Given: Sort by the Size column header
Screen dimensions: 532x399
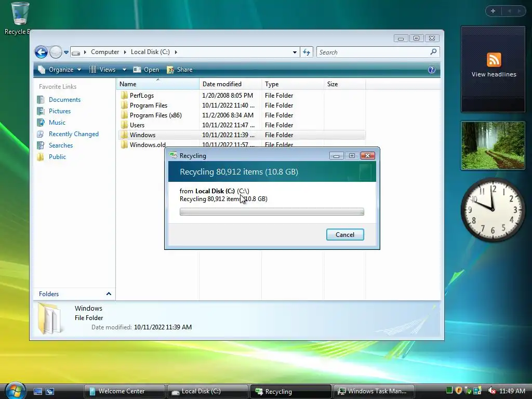Looking at the screenshot, I should click(345, 84).
